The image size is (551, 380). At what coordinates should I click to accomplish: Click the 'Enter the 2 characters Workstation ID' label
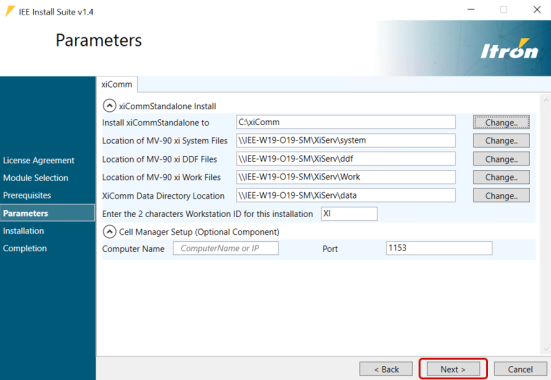point(207,214)
